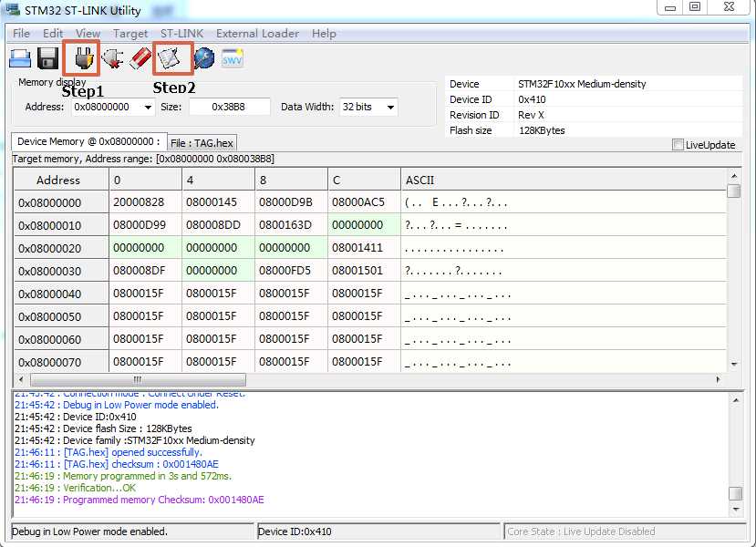Open the File menu

click(21, 33)
